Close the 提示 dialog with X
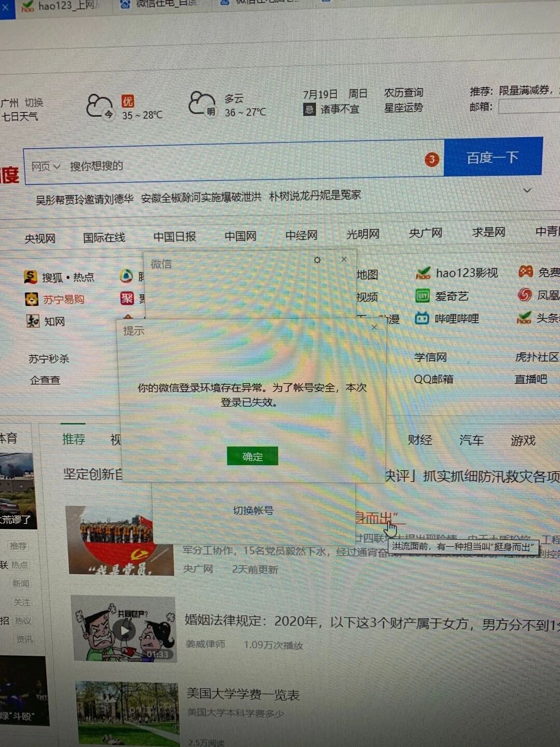Viewport: 560px width, 747px height. tap(374, 327)
